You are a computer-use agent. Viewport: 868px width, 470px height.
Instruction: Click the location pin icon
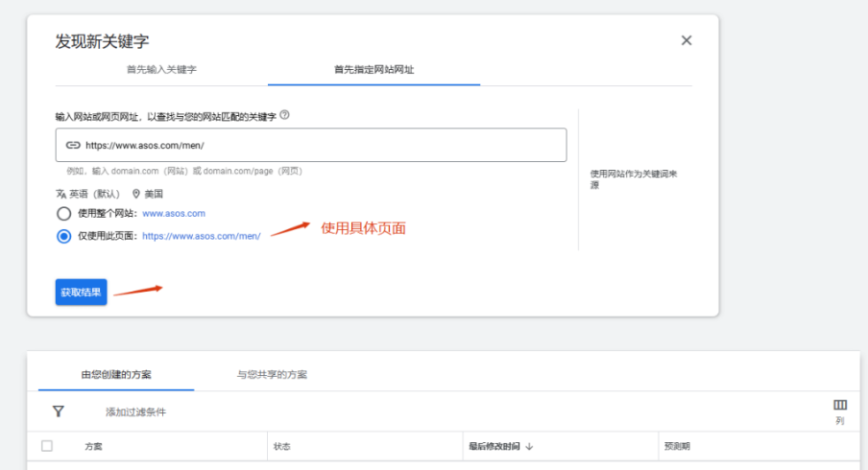136,193
